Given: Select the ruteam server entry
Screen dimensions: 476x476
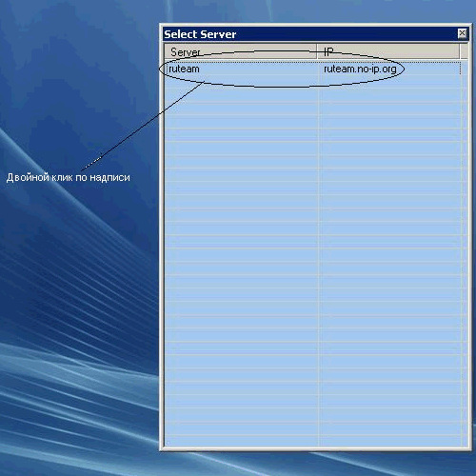Looking at the screenshot, I should (184, 69).
